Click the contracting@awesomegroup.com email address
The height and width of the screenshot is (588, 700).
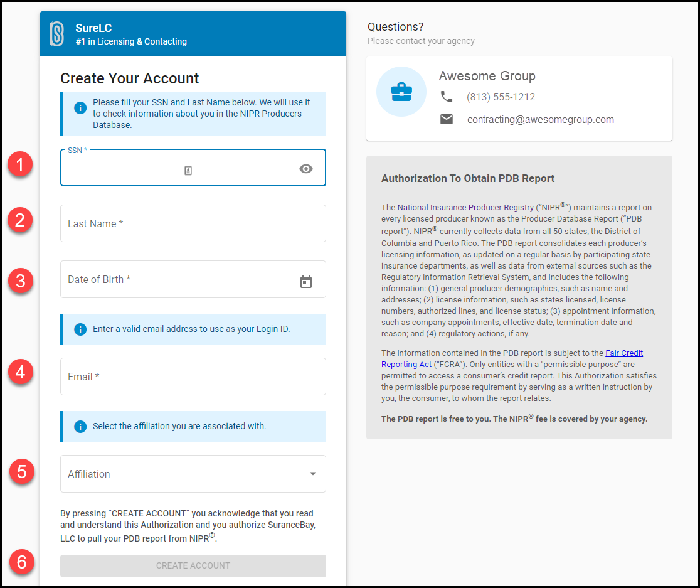pos(541,120)
